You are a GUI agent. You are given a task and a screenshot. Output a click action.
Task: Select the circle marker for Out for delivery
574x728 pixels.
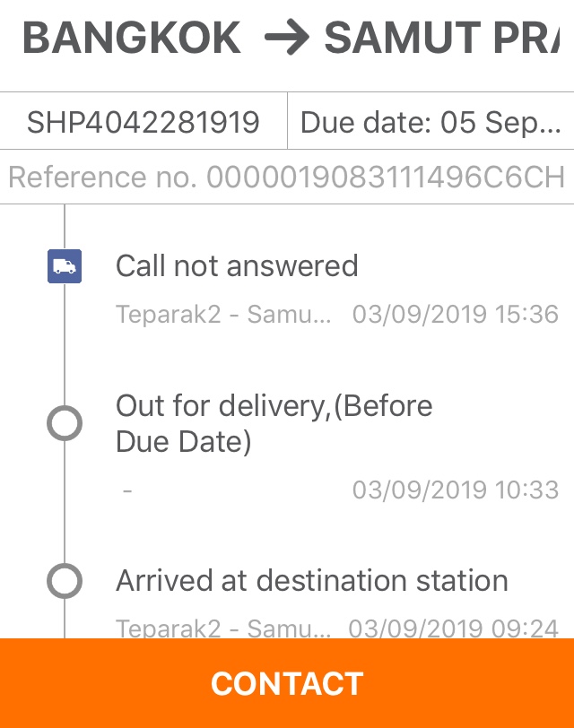point(65,423)
